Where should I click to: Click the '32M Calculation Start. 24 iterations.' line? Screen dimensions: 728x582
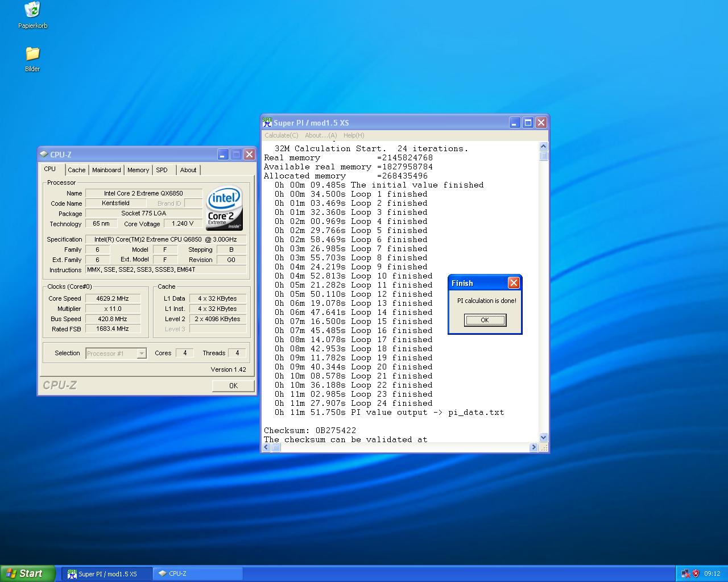(371, 149)
